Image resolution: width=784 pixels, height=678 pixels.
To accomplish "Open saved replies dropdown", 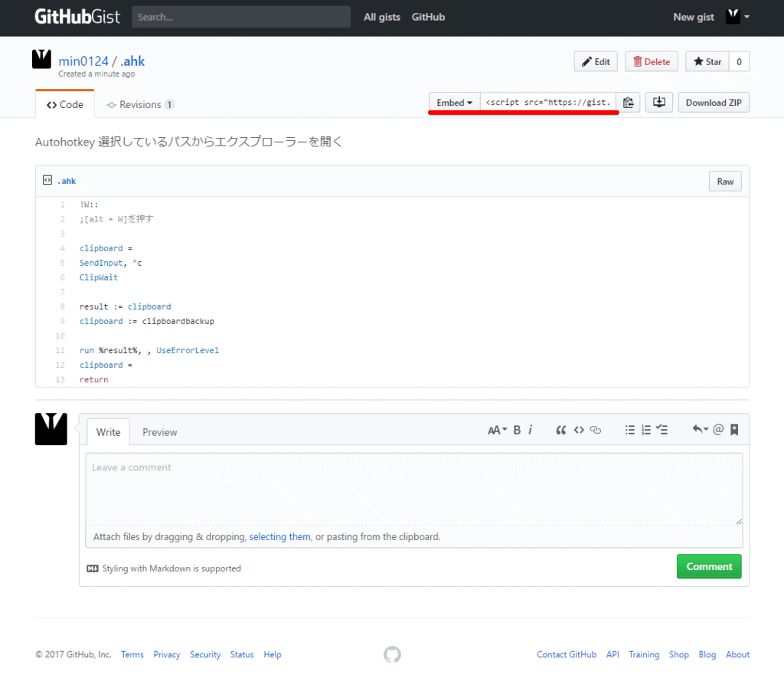I will (x=700, y=429).
